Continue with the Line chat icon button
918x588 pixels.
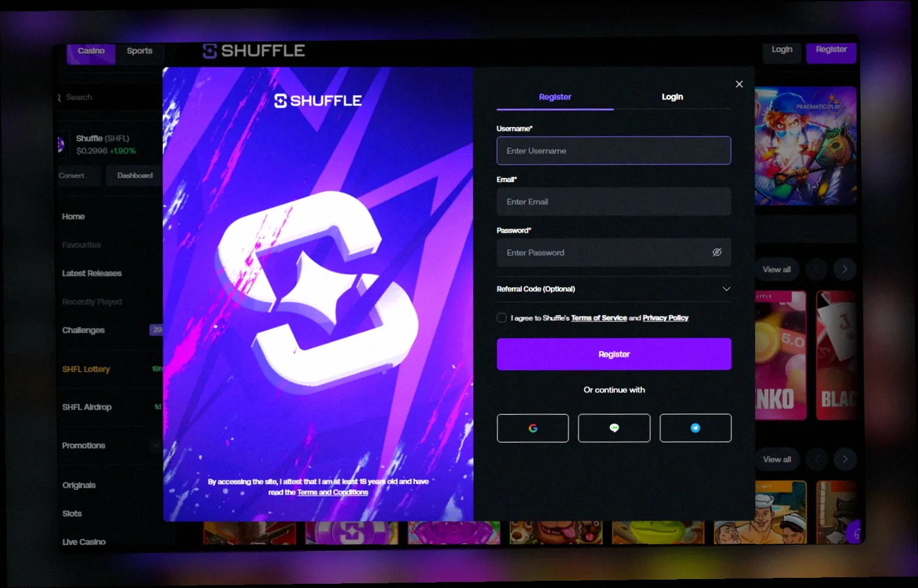614,428
